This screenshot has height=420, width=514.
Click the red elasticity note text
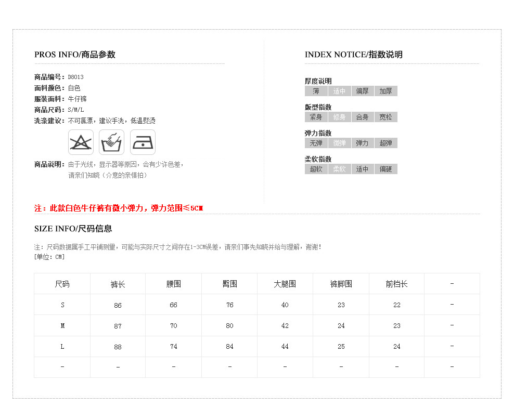(x=119, y=208)
